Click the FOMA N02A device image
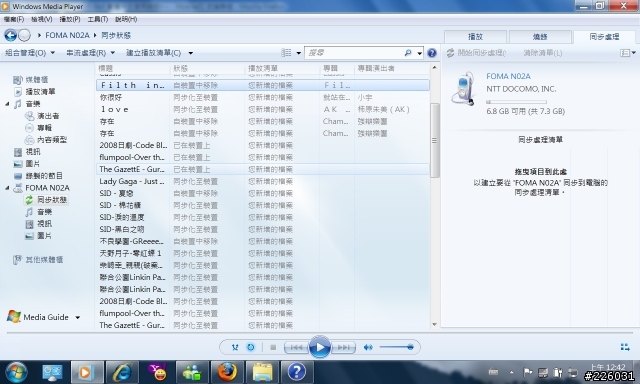Image resolution: width=640 pixels, height=384 pixels. tap(463, 89)
